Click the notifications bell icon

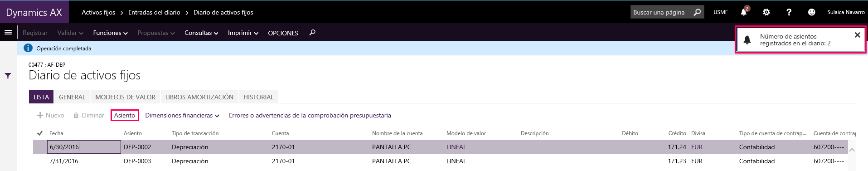click(x=744, y=12)
